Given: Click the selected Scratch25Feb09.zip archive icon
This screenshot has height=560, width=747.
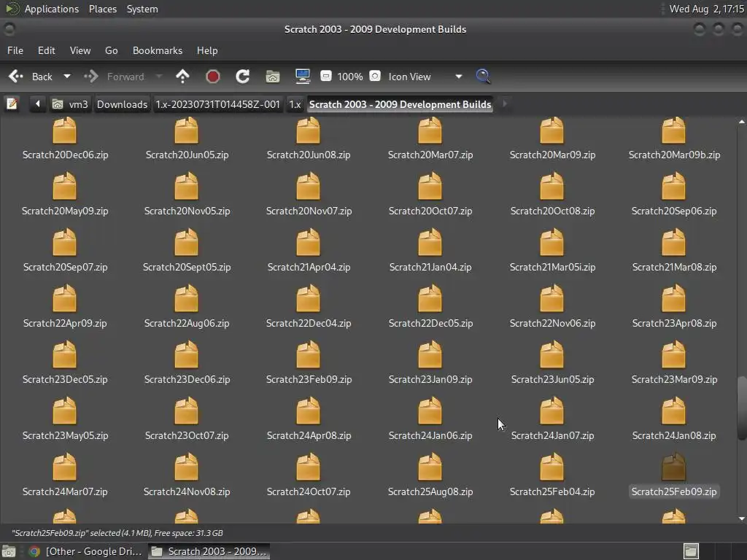Looking at the screenshot, I should click(673, 467).
